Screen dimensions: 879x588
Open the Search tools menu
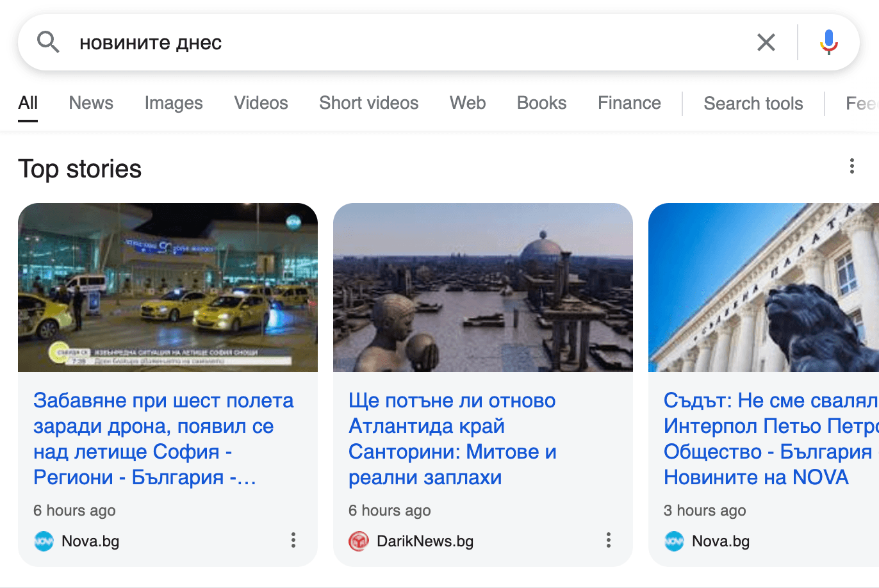click(x=753, y=103)
